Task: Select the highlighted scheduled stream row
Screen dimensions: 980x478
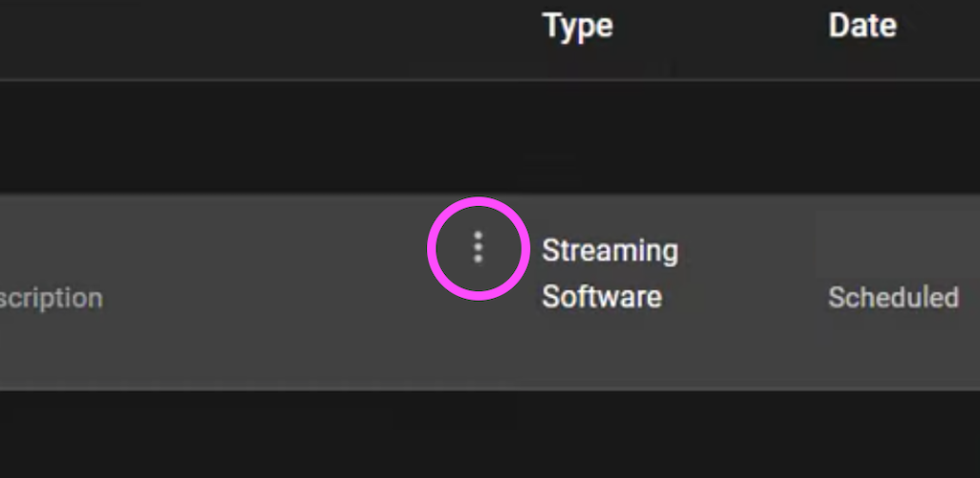Action: click(x=490, y=291)
